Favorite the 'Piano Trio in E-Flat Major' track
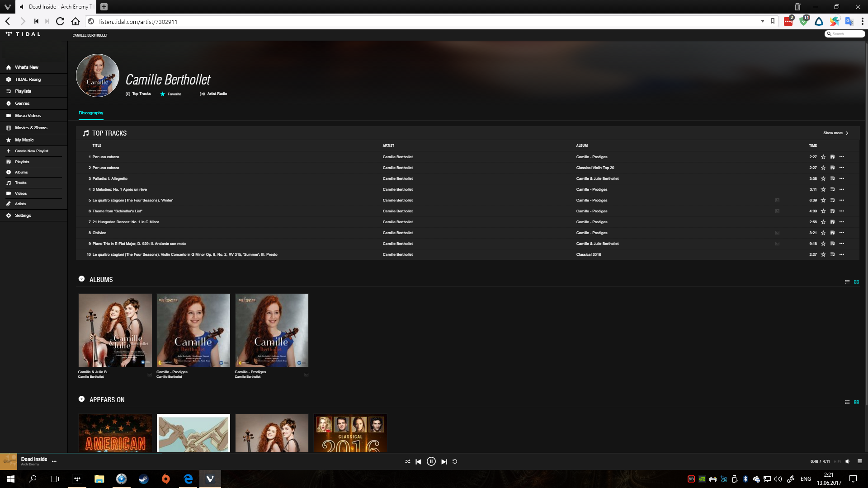Image resolution: width=868 pixels, height=488 pixels. [823, 244]
